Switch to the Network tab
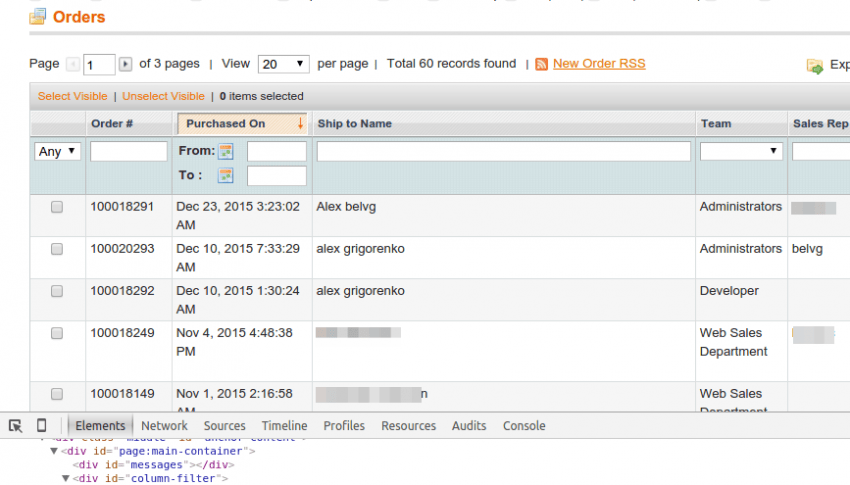This screenshot has width=850, height=485. (164, 426)
